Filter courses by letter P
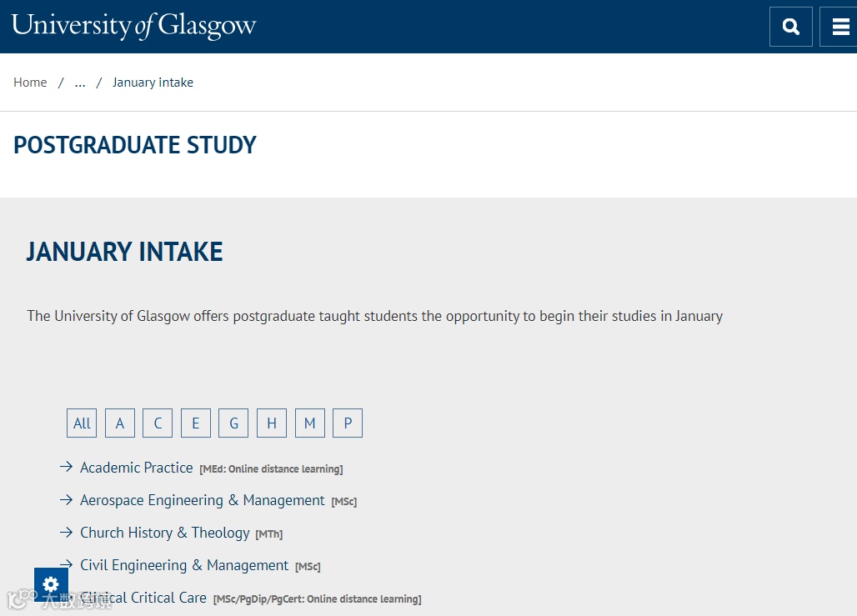The image size is (857, 616). point(348,423)
